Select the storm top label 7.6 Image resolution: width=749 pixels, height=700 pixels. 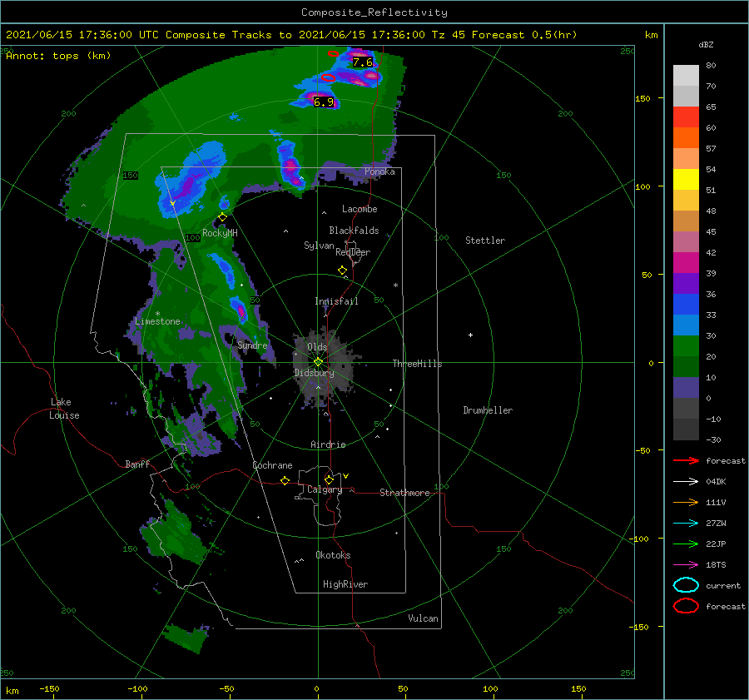pyautogui.click(x=362, y=62)
